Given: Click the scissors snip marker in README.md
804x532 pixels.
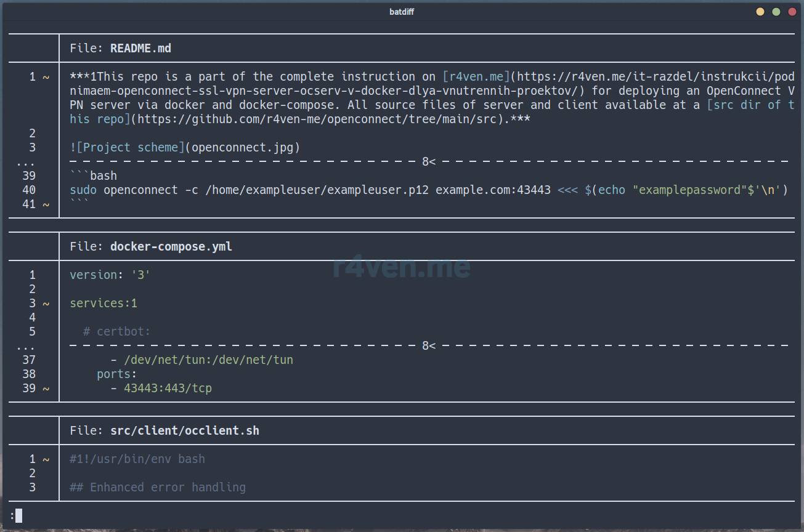Looking at the screenshot, I should [428, 162].
